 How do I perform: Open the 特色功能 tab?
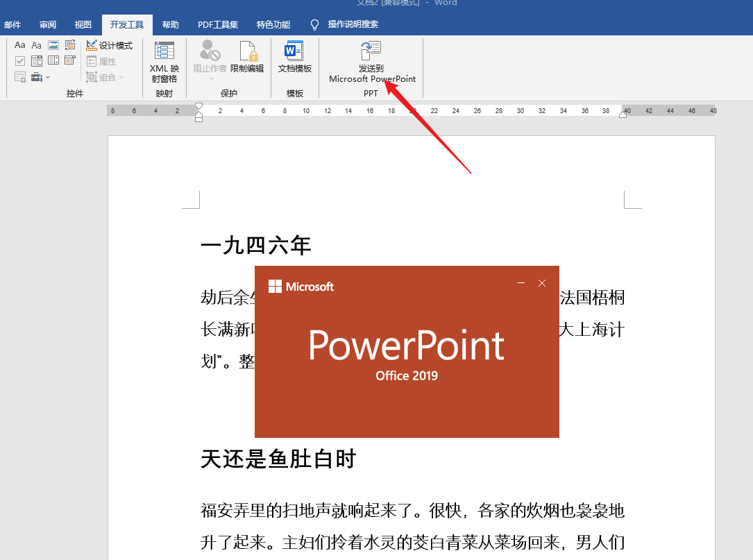[x=273, y=24]
